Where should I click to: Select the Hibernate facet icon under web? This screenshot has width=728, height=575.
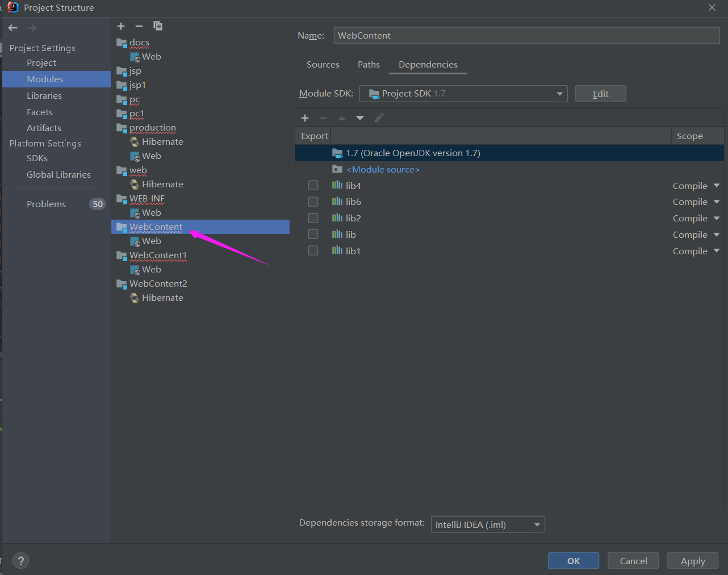pyautogui.click(x=135, y=184)
